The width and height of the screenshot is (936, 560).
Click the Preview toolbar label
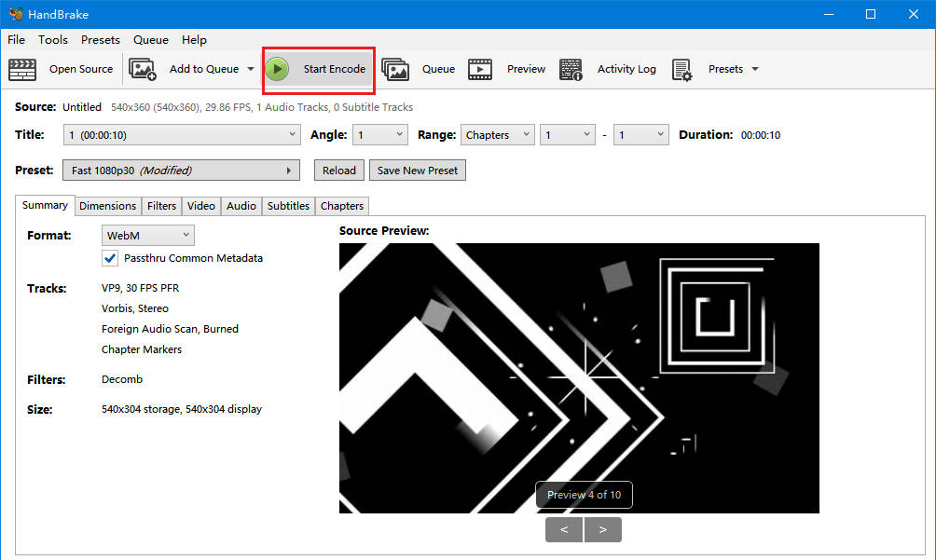[x=526, y=69]
